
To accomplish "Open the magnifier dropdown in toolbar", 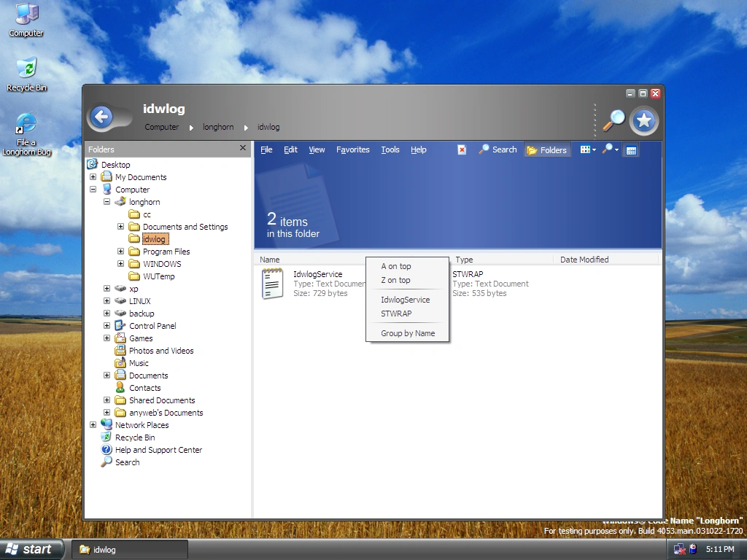I will (611, 149).
